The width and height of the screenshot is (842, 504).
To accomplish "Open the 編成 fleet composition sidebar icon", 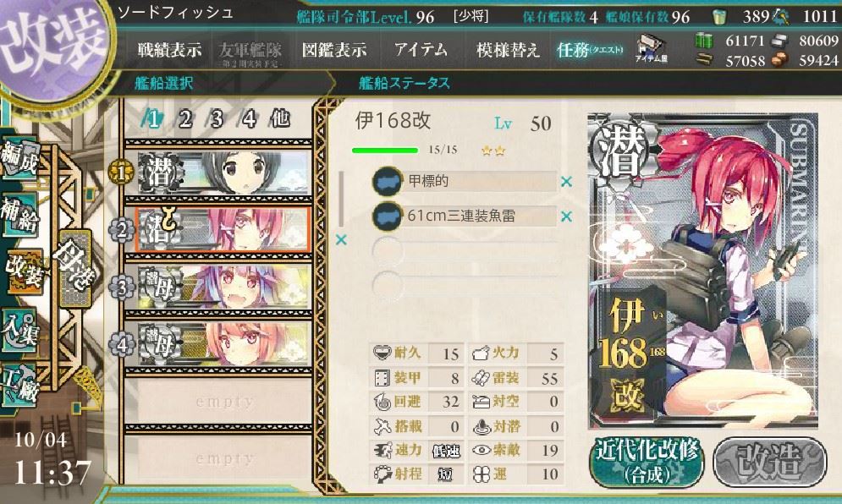I will [x=19, y=158].
